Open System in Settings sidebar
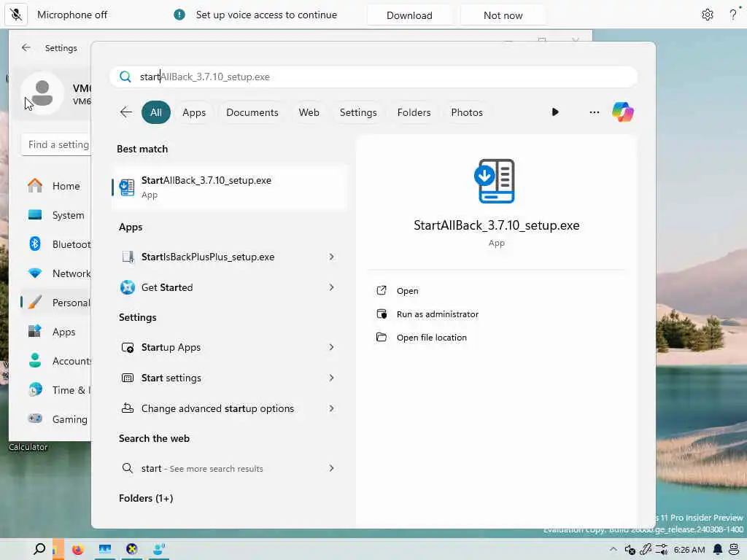 click(55, 215)
